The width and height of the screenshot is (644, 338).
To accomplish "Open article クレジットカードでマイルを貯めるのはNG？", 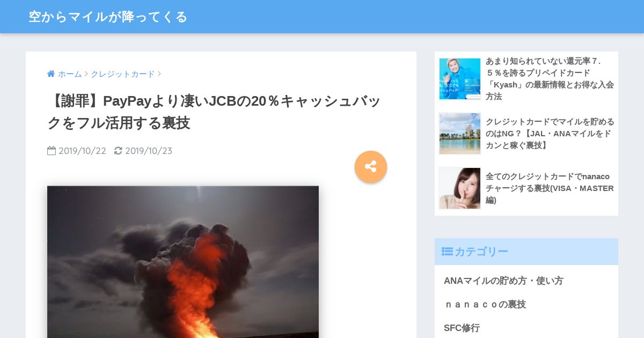I will click(550, 134).
